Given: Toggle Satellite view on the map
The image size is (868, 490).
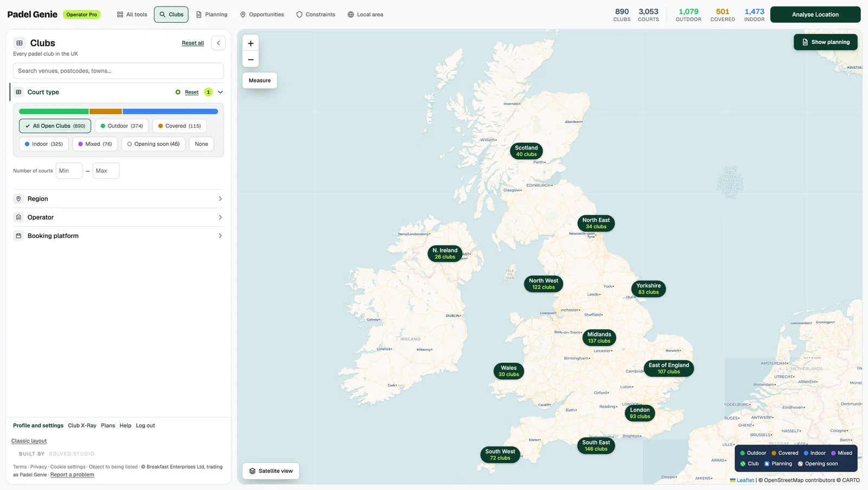Looking at the screenshot, I should pos(271,471).
